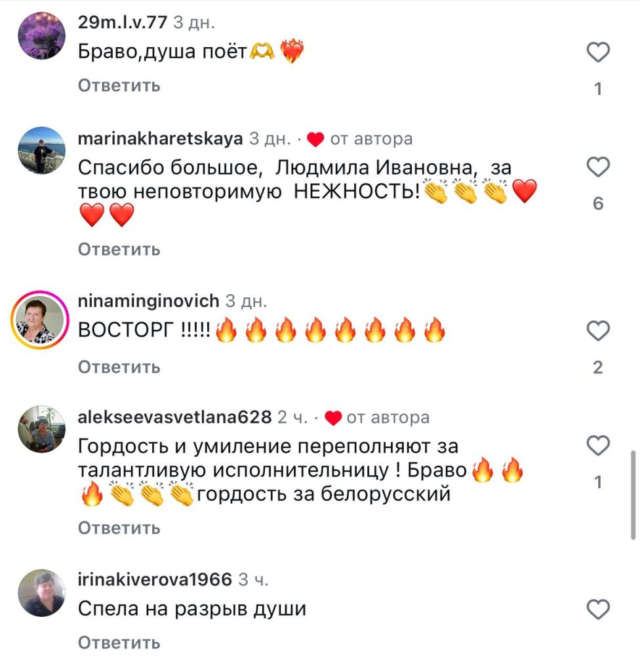Click the comments scrollbar handle
Screen dimensions: 640x672
(633, 495)
